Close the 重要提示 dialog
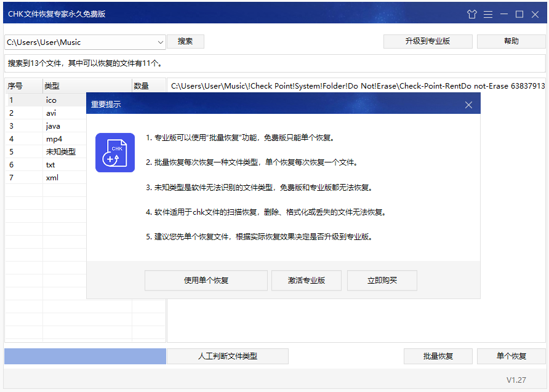 [x=469, y=103]
